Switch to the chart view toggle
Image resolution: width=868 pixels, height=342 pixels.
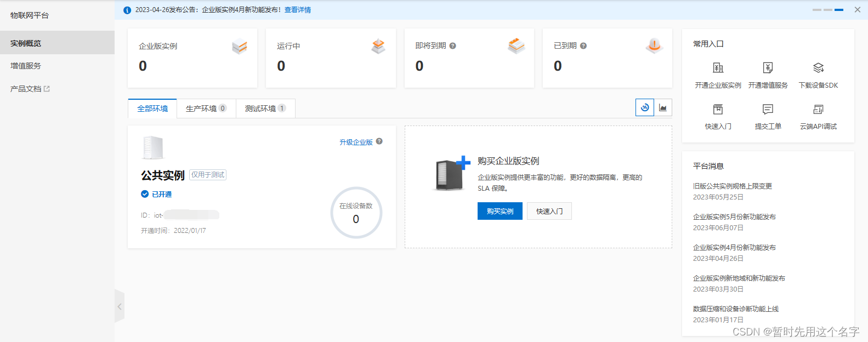663,107
